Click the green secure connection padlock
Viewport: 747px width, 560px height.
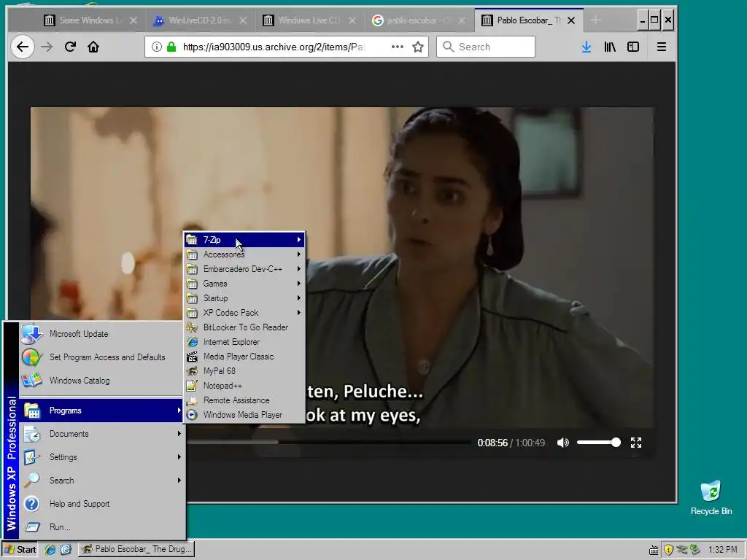(x=171, y=47)
